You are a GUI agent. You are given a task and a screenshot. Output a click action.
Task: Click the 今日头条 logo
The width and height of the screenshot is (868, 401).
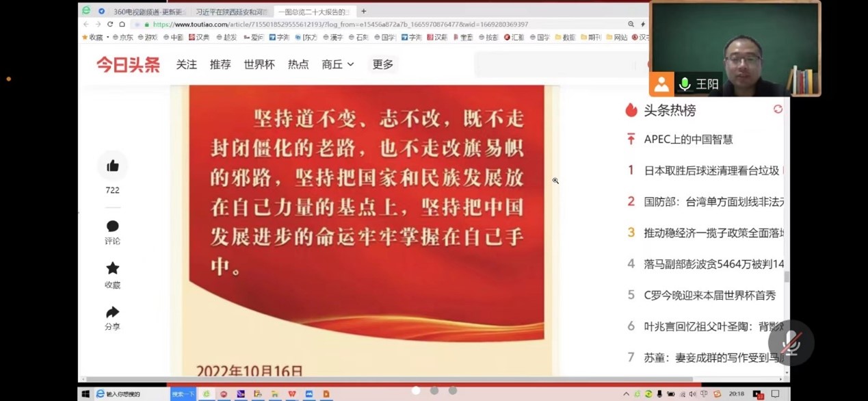coord(128,64)
